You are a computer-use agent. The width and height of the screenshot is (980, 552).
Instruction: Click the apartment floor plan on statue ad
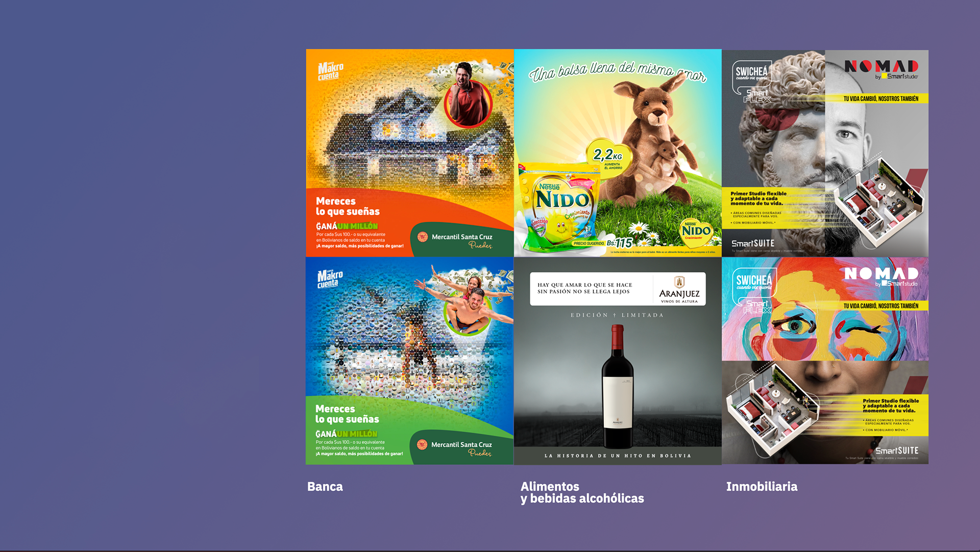(878, 204)
